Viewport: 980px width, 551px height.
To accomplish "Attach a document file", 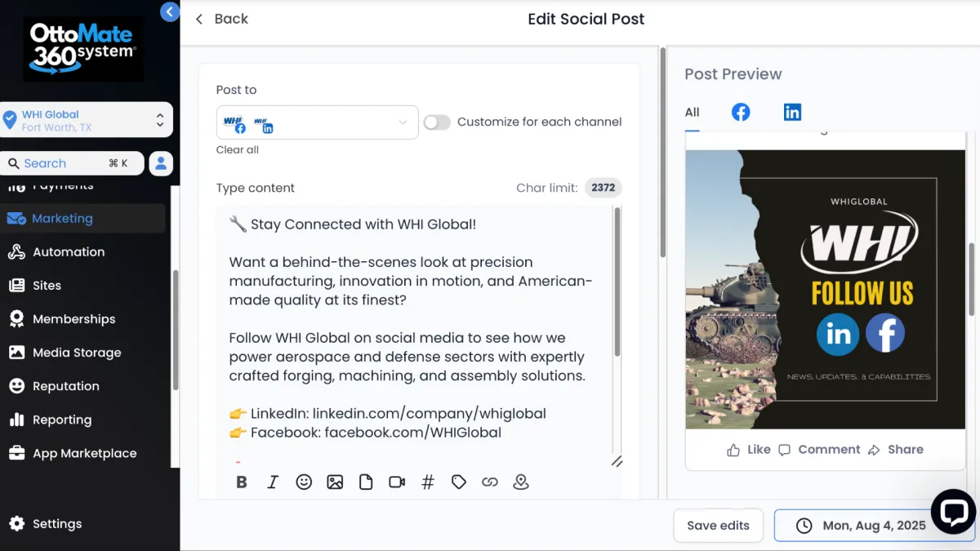I will pyautogui.click(x=366, y=482).
